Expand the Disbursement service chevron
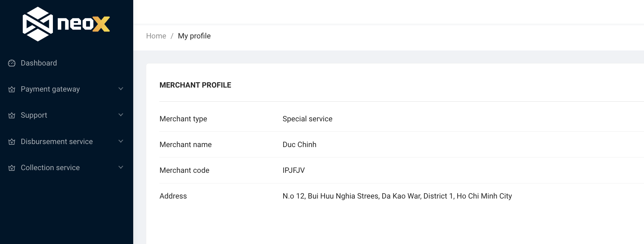 (x=121, y=141)
